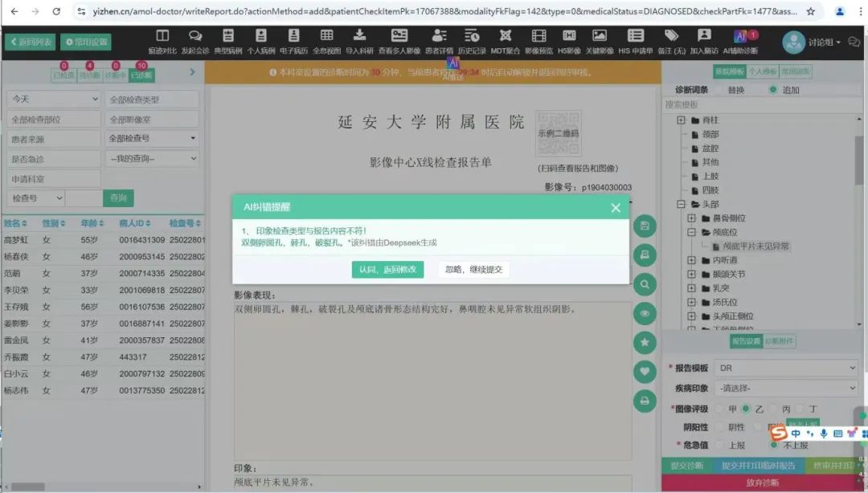This screenshot has width=868, height=493.
Task: Click the round printer button
Action: pos(645,401)
